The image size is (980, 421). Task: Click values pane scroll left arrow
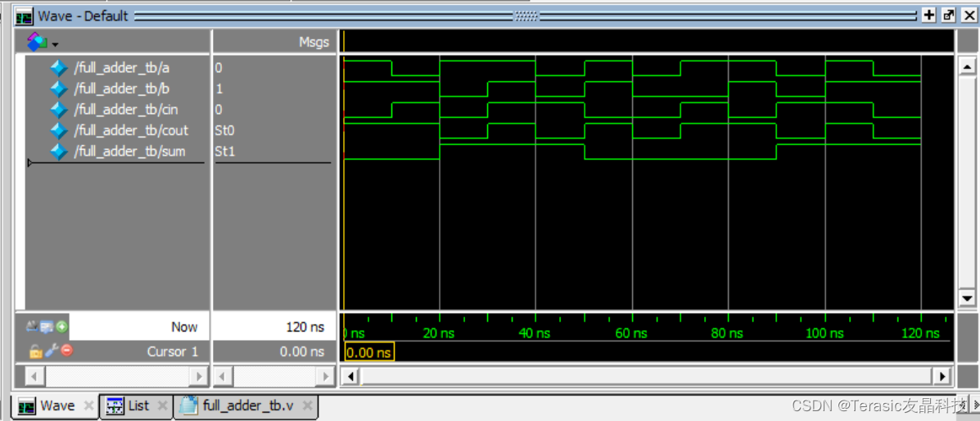tap(224, 377)
